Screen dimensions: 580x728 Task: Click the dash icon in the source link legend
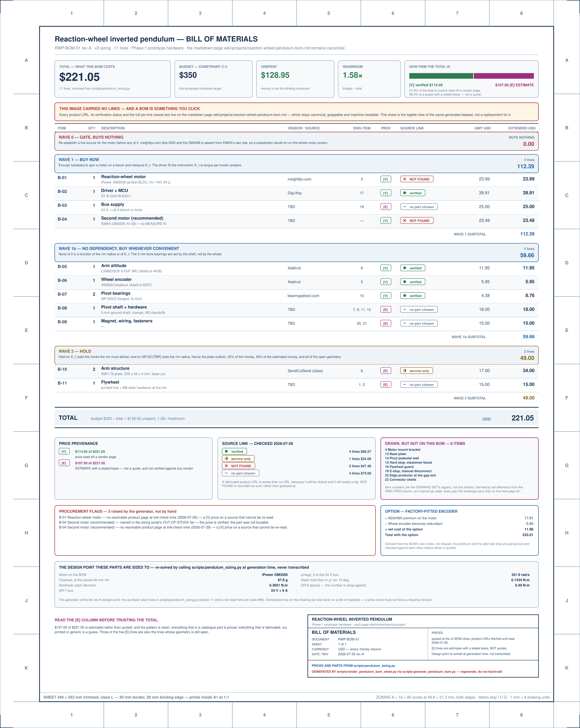pyautogui.click(x=226, y=473)
